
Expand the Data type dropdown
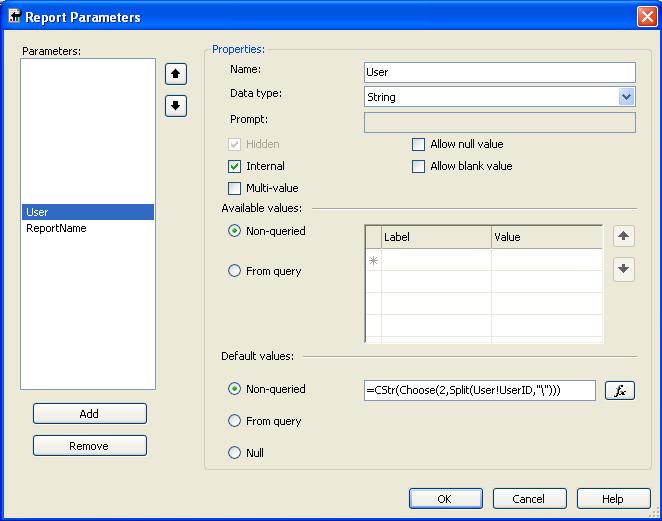(627, 97)
